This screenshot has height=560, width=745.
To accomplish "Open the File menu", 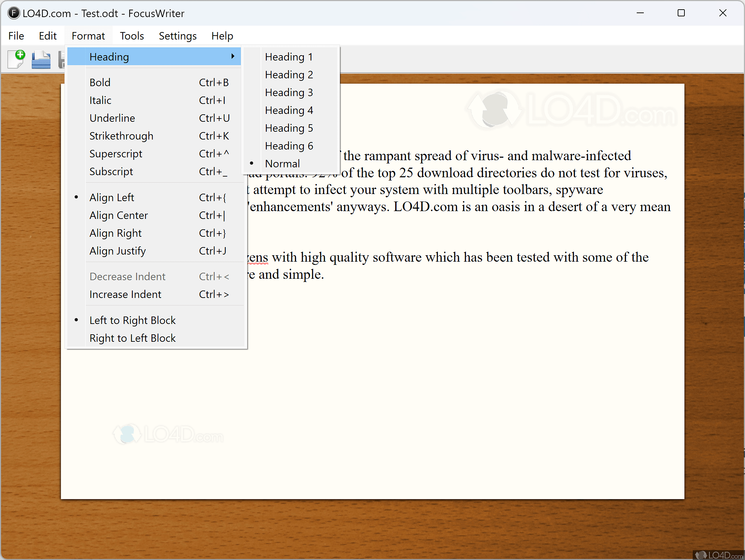I will point(16,36).
